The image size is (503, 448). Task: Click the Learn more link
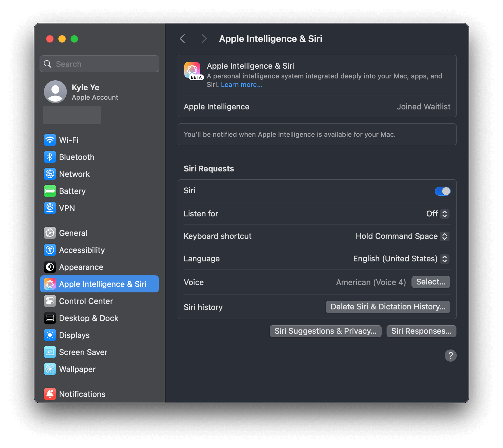pos(241,84)
